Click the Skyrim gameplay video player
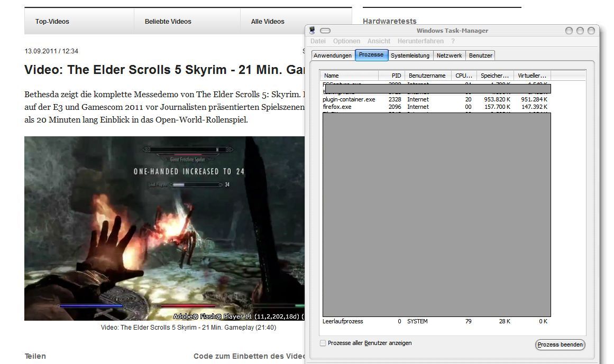The width and height of the screenshot is (614, 364). 164,228
